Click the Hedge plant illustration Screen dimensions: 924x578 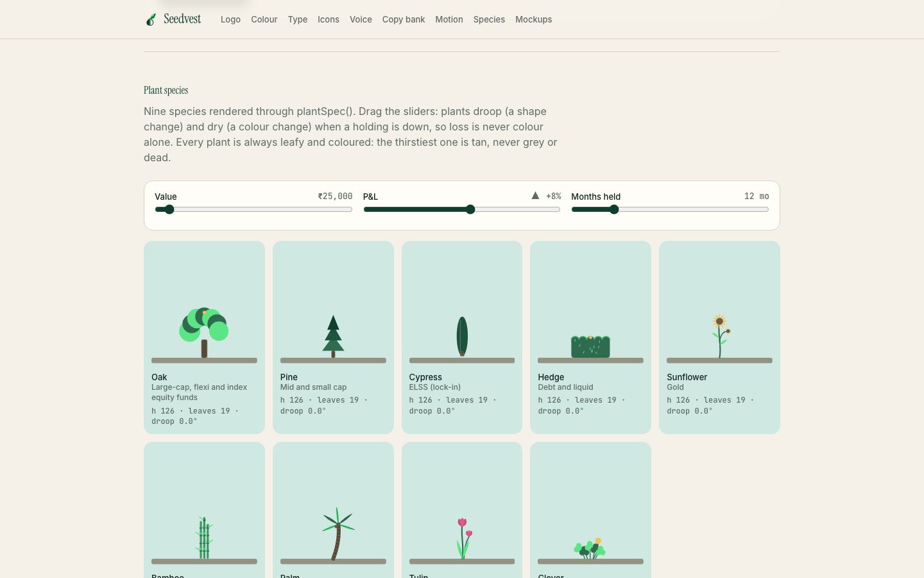[590, 346]
